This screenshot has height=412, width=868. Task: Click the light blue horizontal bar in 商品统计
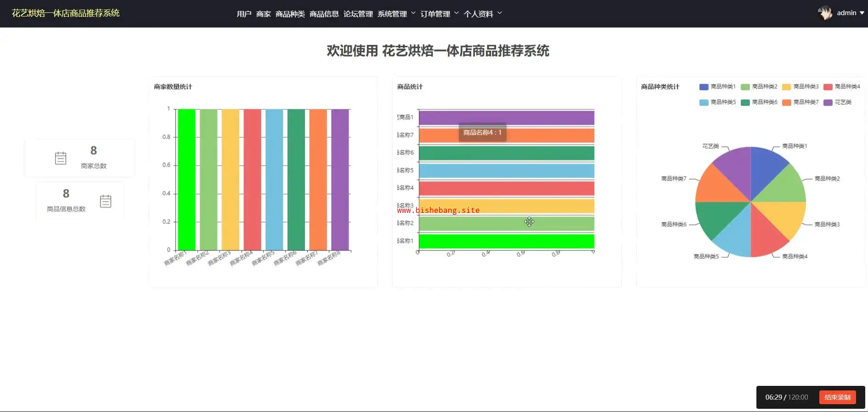(x=506, y=171)
